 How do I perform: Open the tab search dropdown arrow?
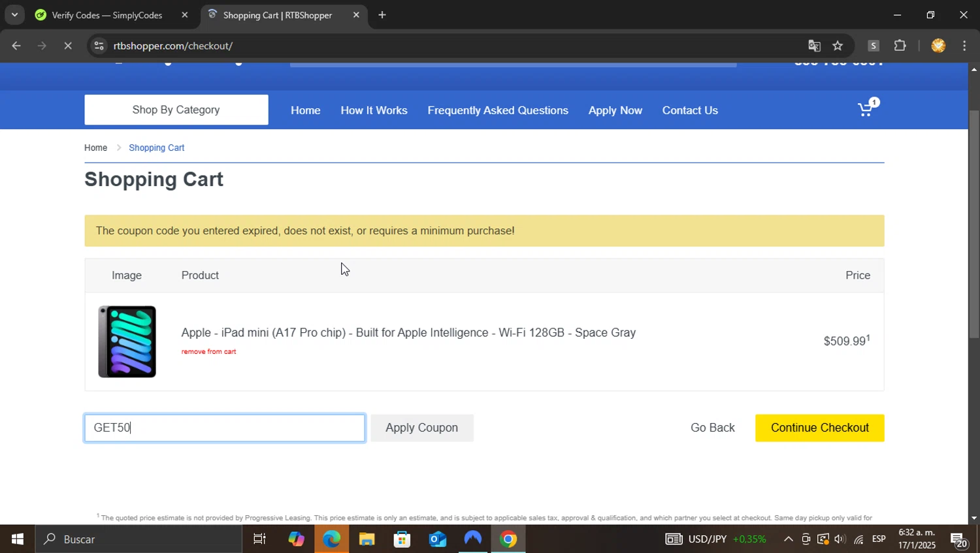click(14, 15)
